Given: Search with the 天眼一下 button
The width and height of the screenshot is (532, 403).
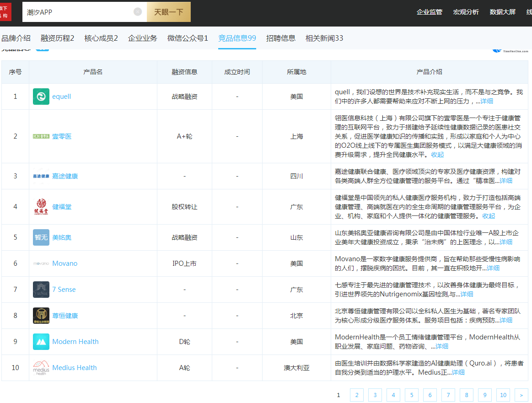Looking at the screenshot, I should pyautogui.click(x=169, y=12).
